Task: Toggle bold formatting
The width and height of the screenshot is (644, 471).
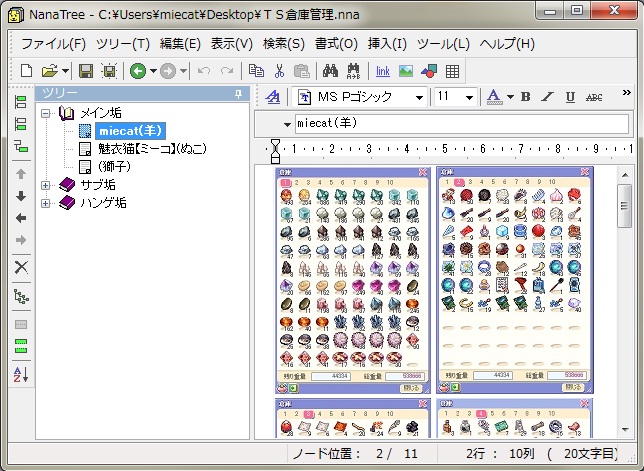Action: [x=525, y=97]
